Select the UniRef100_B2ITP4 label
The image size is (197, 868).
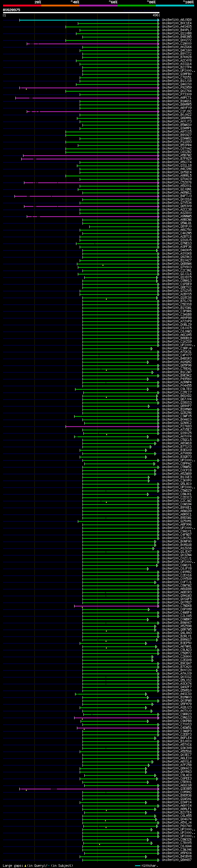(176, 67)
